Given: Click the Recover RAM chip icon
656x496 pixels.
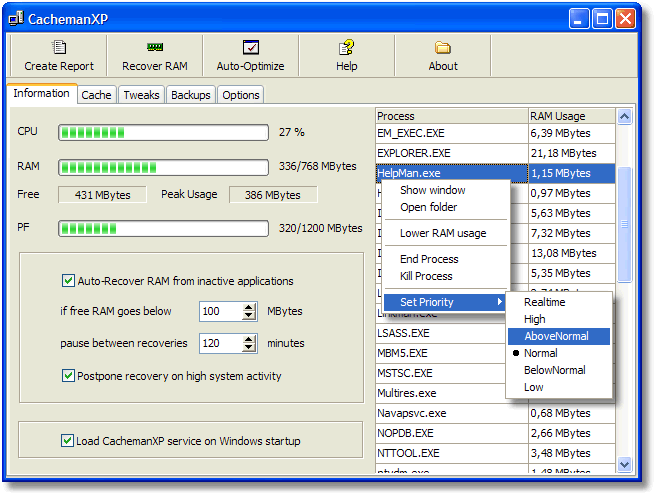Looking at the screenshot, I should point(155,48).
